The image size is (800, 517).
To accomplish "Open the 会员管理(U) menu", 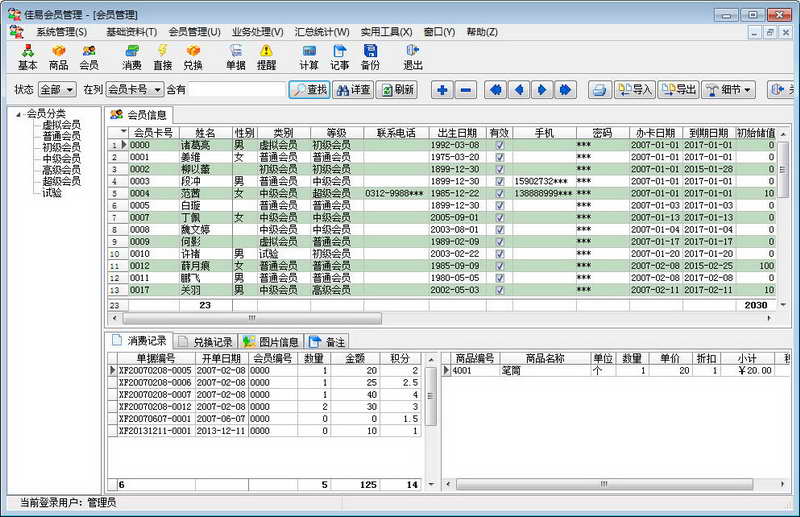I will click(194, 32).
